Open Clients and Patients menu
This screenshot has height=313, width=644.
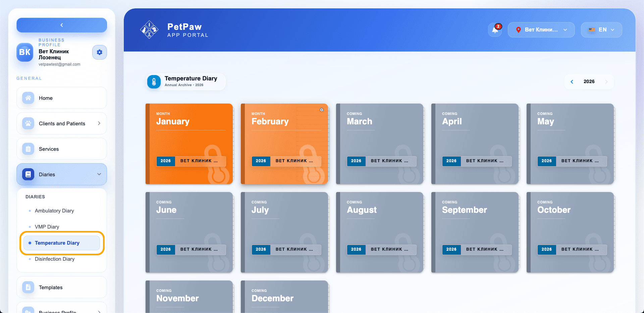coord(62,123)
